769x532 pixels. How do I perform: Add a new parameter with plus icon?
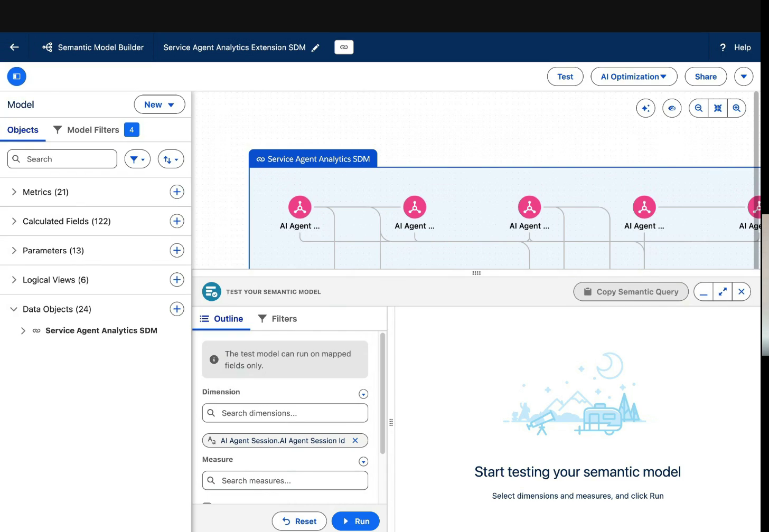[x=177, y=250]
